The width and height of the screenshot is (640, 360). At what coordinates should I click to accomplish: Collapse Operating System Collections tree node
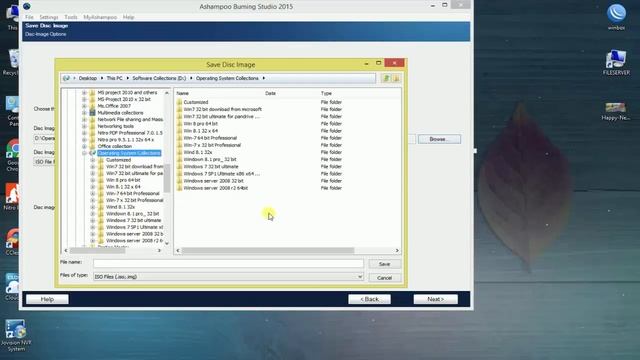pyautogui.click(x=84, y=153)
